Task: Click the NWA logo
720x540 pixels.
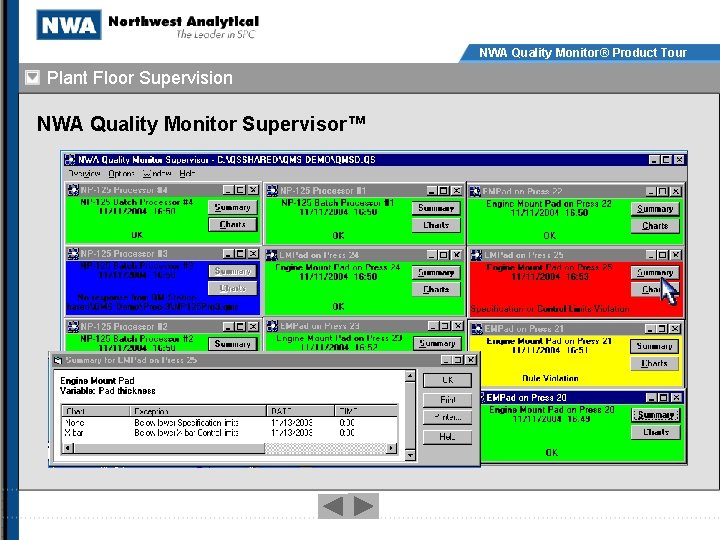Action: coord(69,25)
